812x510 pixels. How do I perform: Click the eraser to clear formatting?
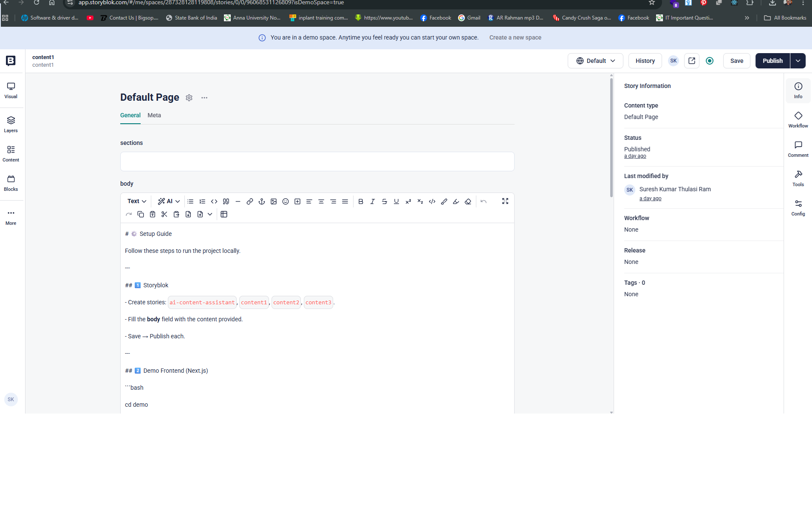468,201
